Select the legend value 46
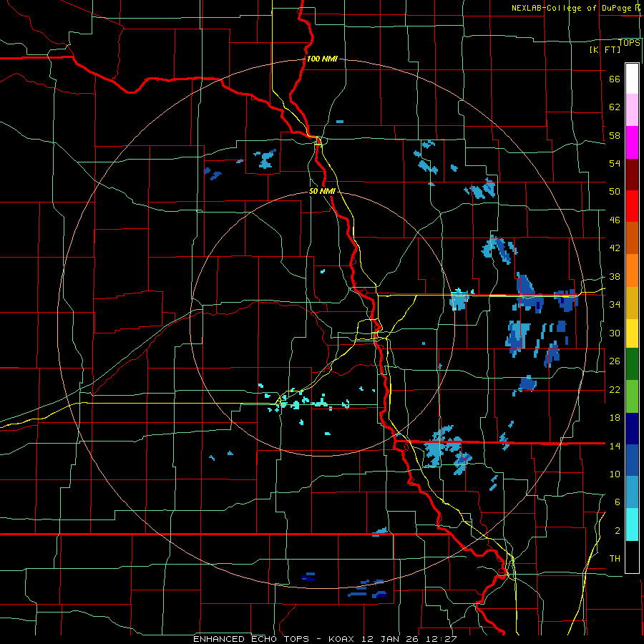The width and height of the screenshot is (644, 644). 615,220
